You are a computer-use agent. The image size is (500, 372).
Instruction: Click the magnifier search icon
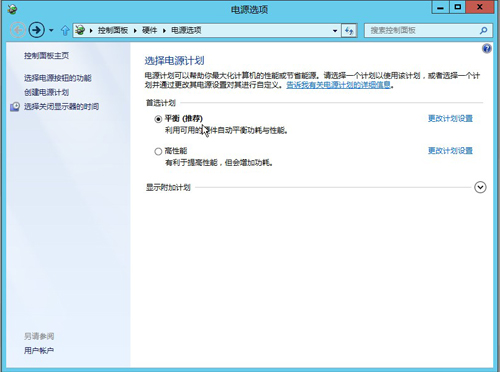coord(483,31)
